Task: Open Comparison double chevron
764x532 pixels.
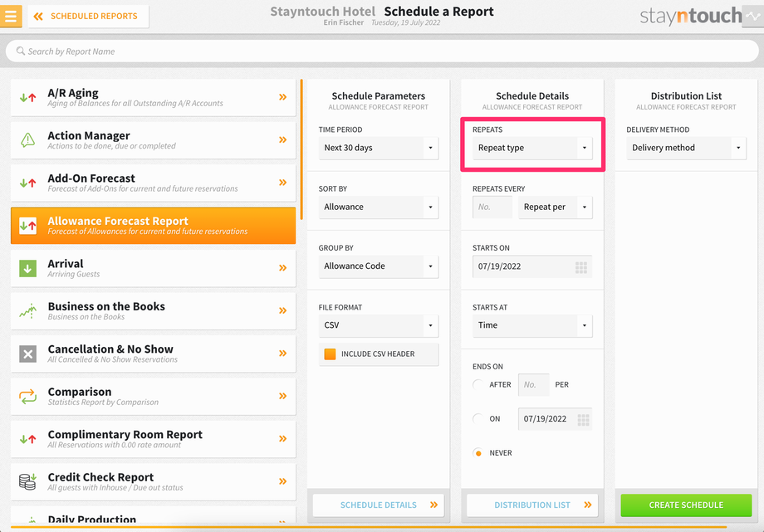Action: pyautogui.click(x=282, y=396)
